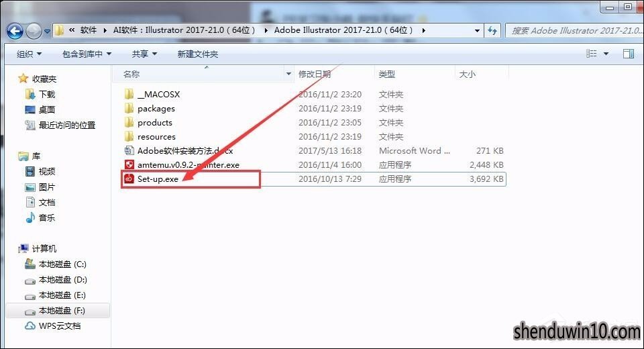Select the 软件 breadcrumb in address bar
The image size is (644, 349).
(89, 30)
